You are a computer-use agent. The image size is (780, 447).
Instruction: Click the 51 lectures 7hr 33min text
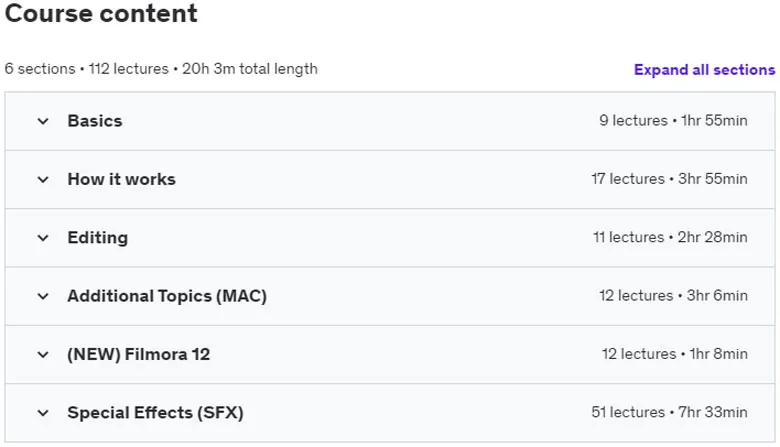[x=669, y=412]
